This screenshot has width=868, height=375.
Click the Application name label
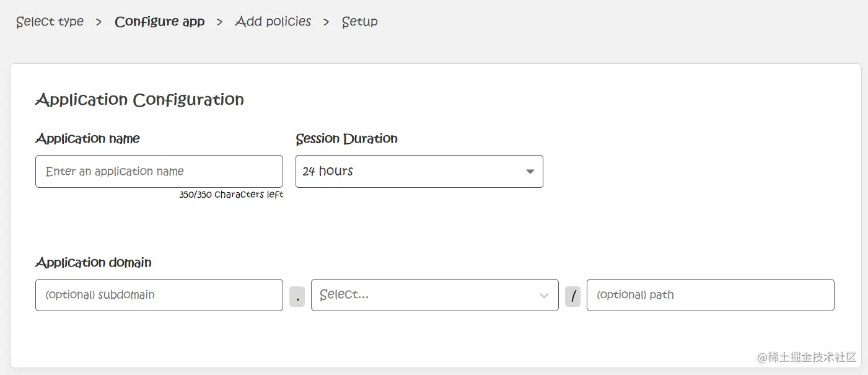[x=87, y=139]
